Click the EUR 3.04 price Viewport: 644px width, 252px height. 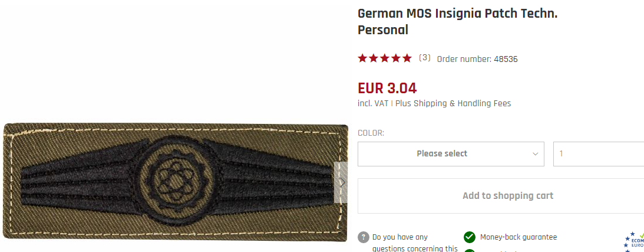[x=387, y=88]
